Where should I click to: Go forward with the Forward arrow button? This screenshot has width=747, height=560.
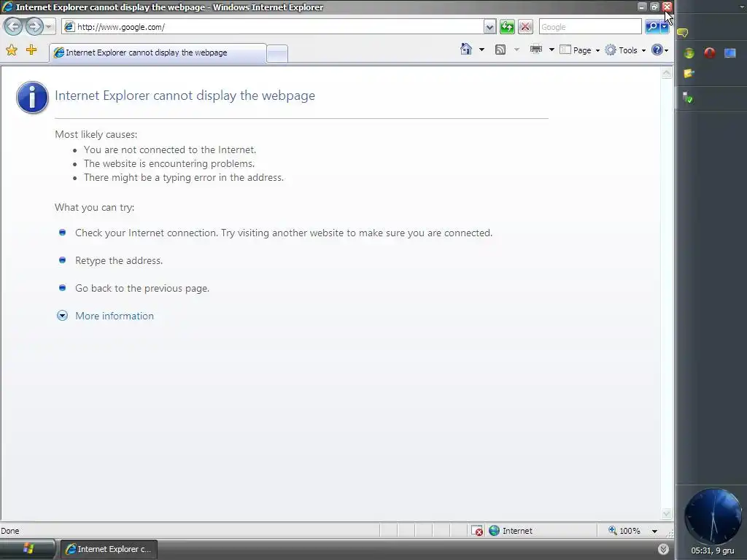34,27
